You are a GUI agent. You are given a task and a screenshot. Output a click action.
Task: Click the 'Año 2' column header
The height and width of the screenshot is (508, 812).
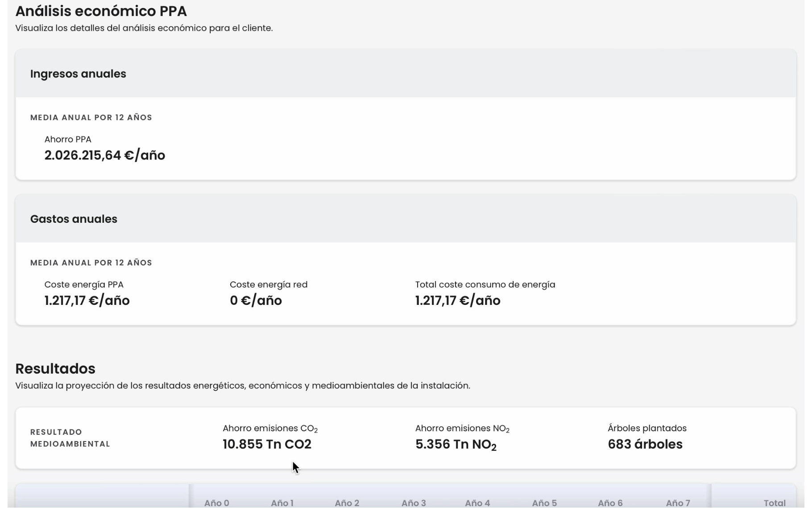pyautogui.click(x=347, y=503)
